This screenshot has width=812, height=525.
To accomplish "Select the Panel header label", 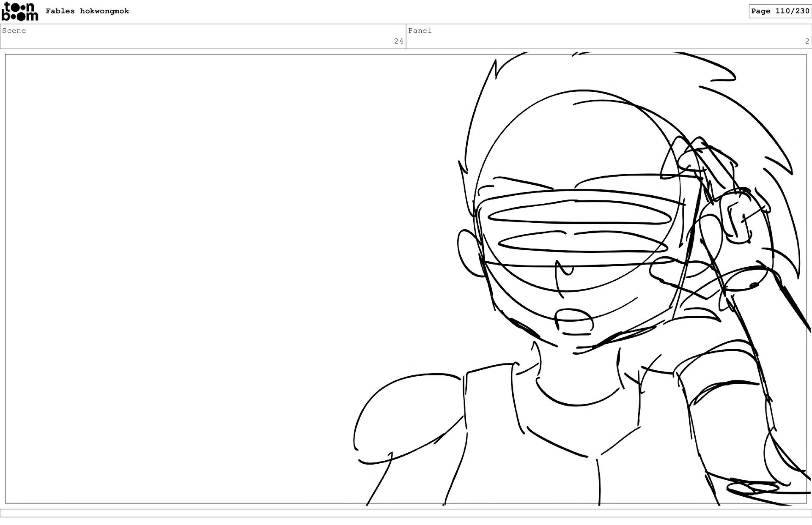I will 420,31.
